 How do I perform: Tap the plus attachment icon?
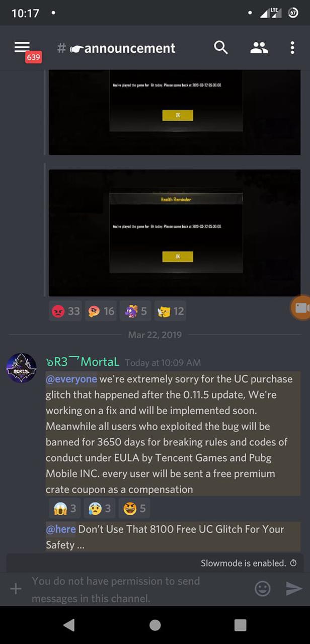click(16, 589)
